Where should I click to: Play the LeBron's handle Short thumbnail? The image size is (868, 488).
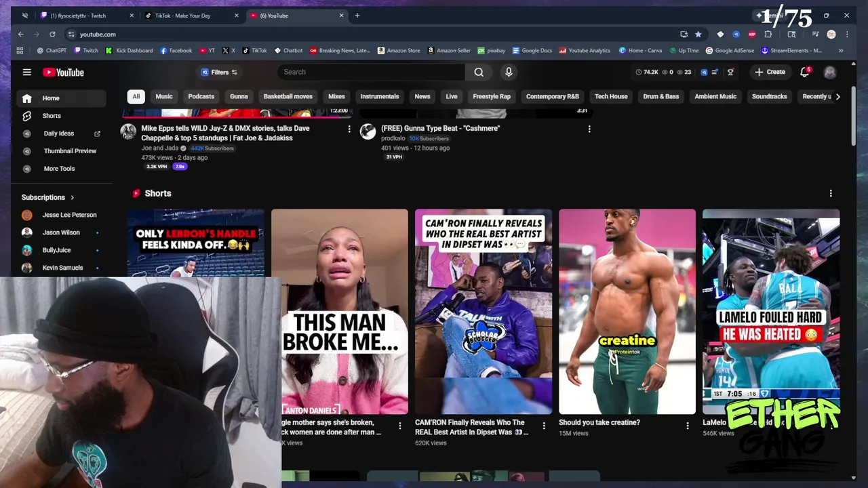pyautogui.click(x=196, y=244)
